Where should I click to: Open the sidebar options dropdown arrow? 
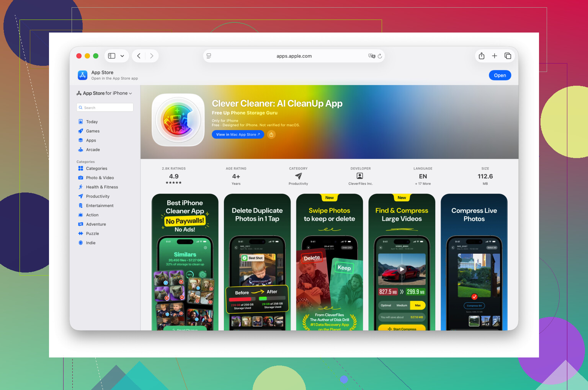(x=122, y=56)
